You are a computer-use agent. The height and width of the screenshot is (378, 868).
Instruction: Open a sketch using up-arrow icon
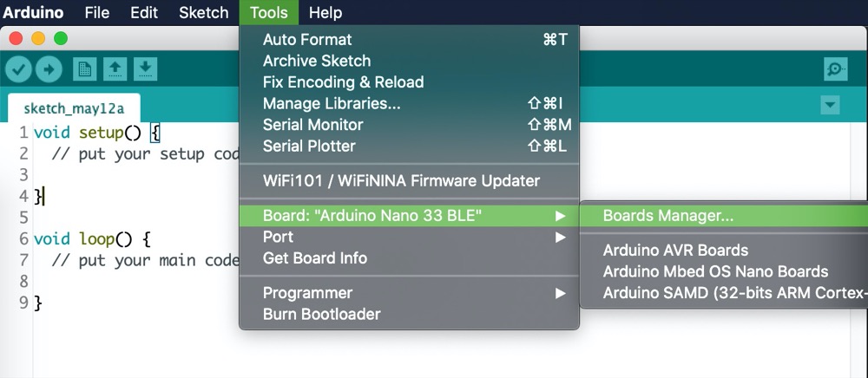[x=115, y=69]
